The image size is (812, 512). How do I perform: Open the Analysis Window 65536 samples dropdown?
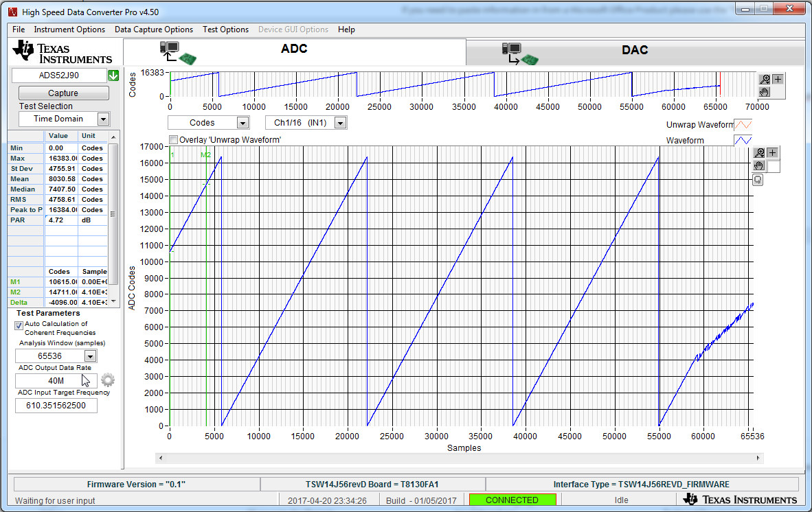(x=90, y=356)
